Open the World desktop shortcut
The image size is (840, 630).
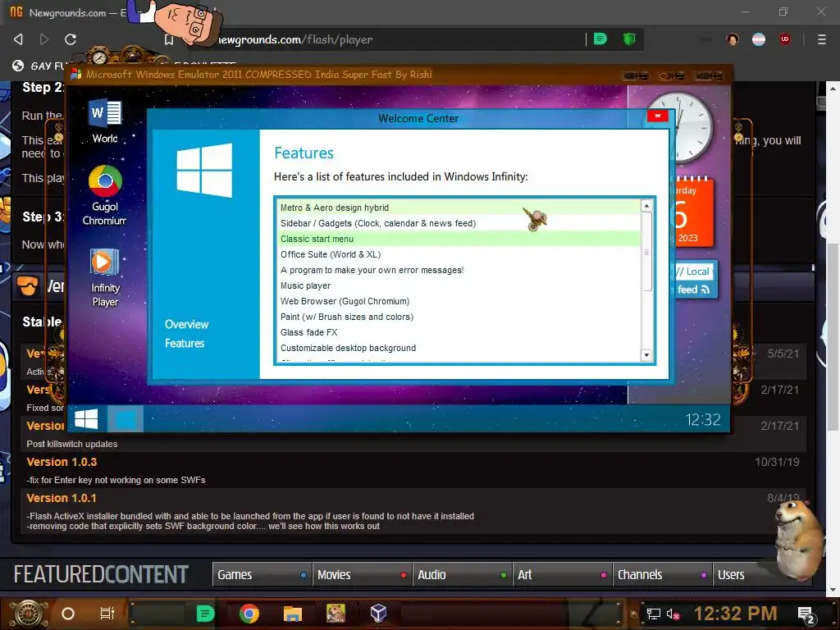[x=105, y=121]
